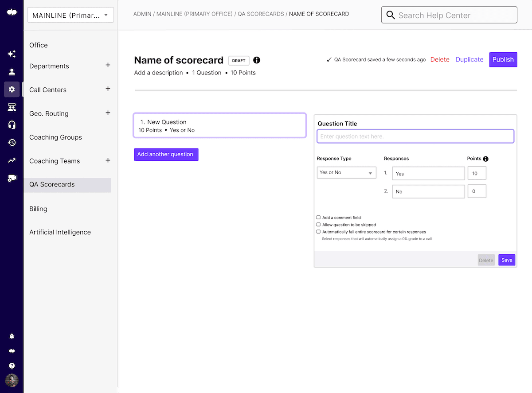Open the Response Type dropdown showing Yes or No
532x393 pixels.
346,172
